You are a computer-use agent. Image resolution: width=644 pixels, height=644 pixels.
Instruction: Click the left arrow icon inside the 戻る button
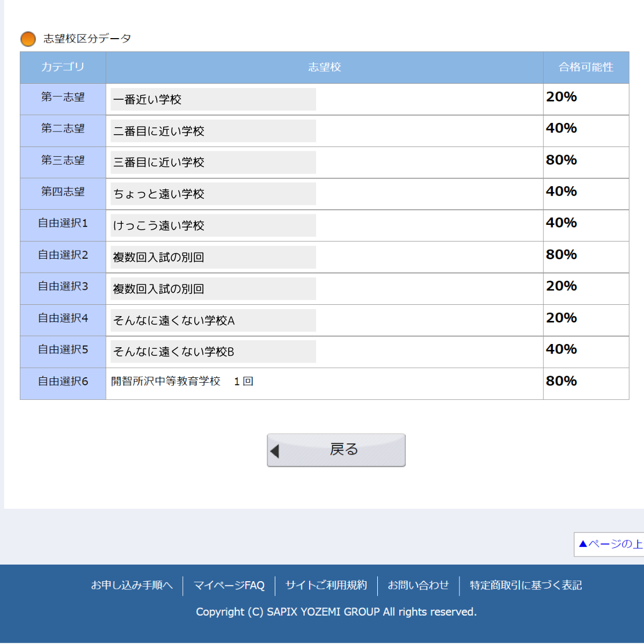275,450
